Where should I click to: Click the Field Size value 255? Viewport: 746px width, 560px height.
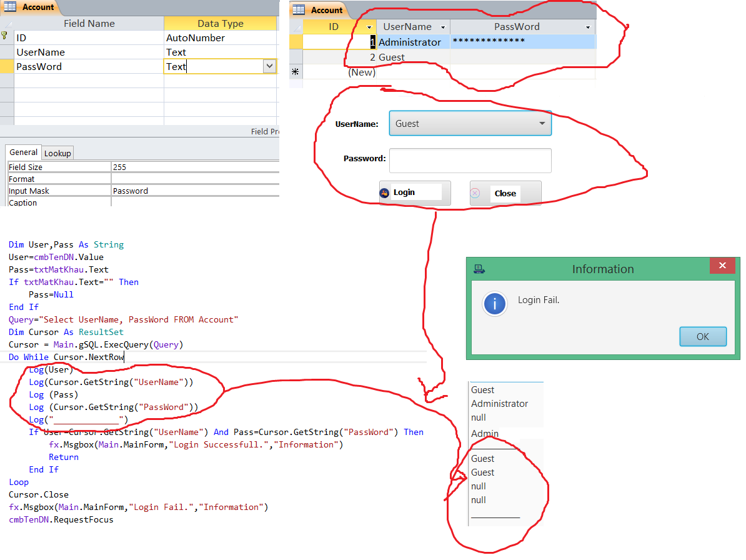coord(195,167)
